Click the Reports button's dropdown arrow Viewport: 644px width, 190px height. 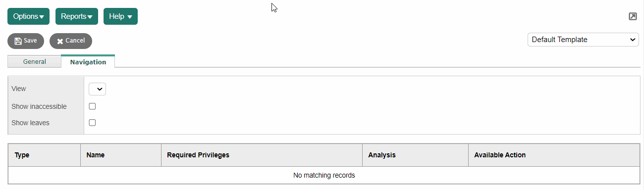click(90, 17)
